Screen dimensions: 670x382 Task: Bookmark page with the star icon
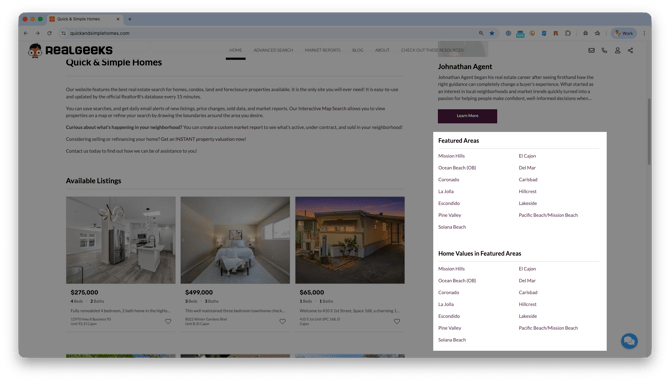tap(492, 33)
